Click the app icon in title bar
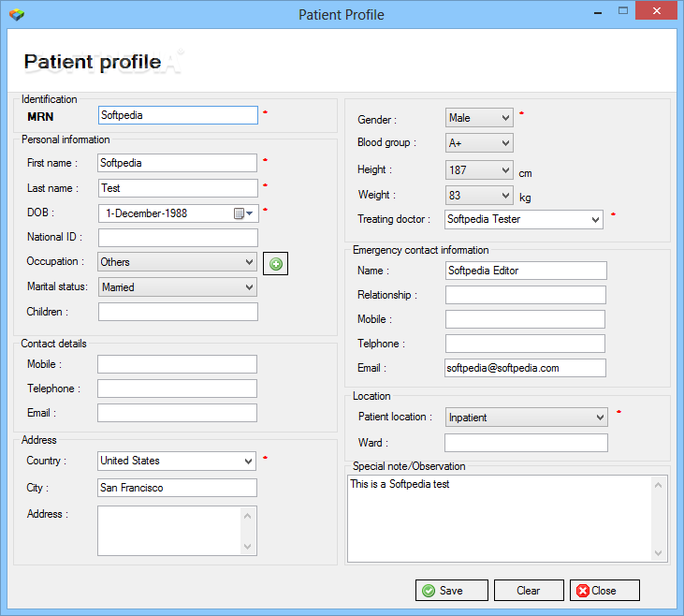Viewport: 684px width, 616px height. 17,14
